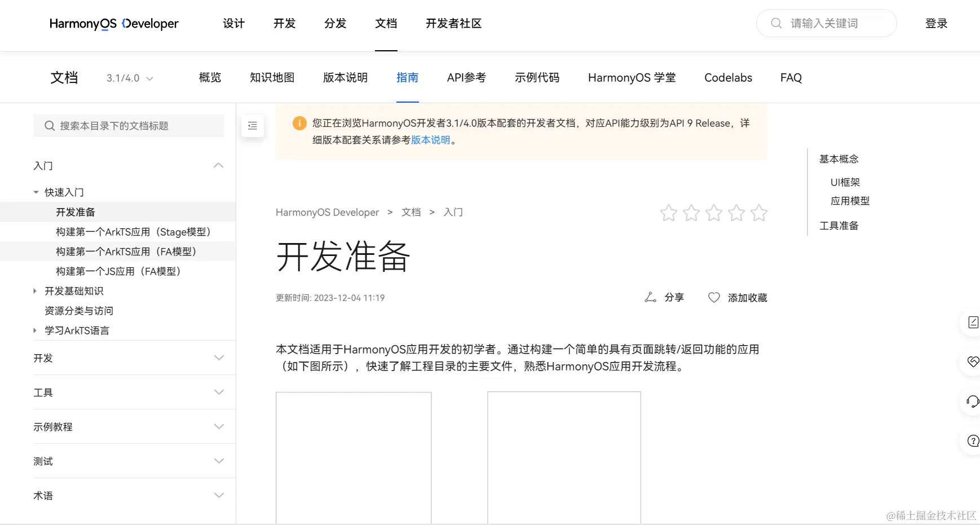Click the right preview image in article
This screenshot has height=525, width=980.
click(564, 458)
